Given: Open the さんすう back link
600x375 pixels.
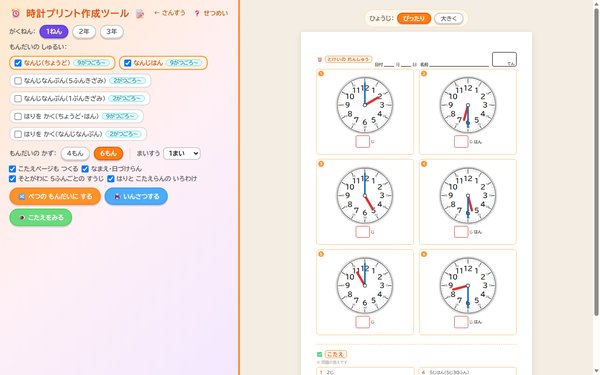Looking at the screenshot, I should pos(170,13).
